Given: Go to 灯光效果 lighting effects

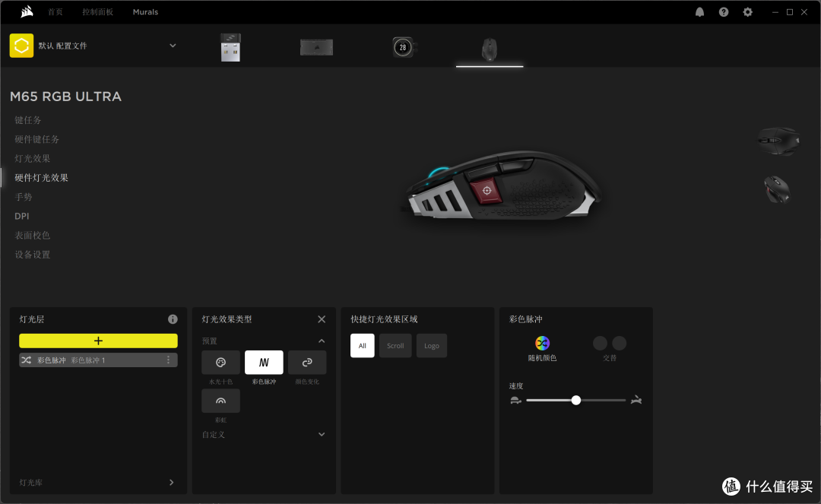Looking at the screenshot, I should click(33, 159).
